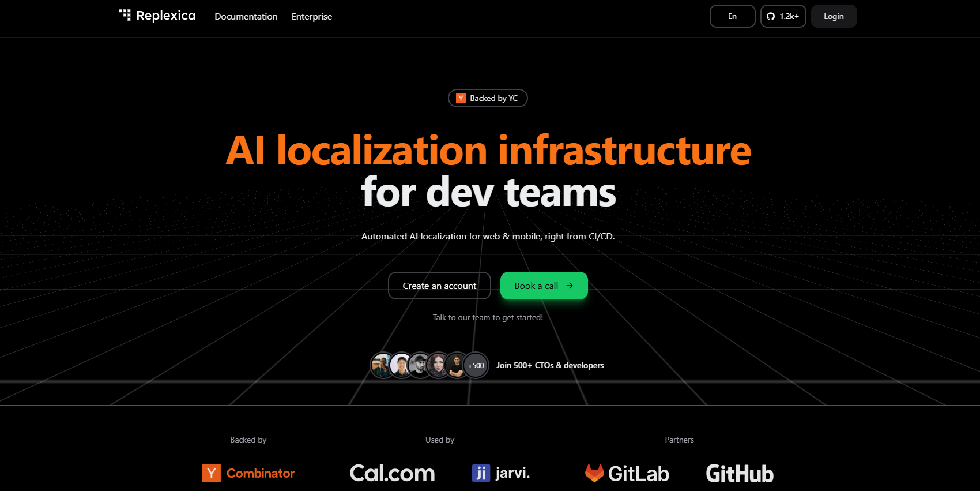This screenshot has height=491, width=980.
Task: Click the jarvi ji logo icon
Action: [481, 473]
